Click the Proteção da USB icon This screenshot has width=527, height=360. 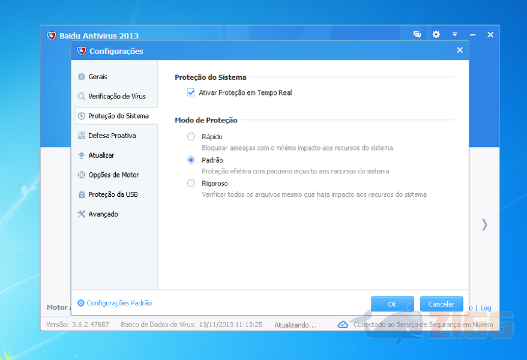(81, 194)
